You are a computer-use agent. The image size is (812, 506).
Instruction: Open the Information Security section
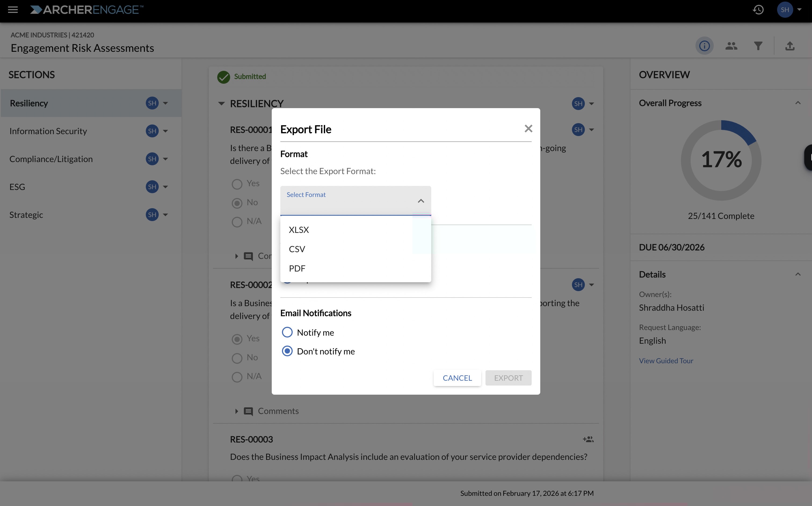coord(48,131)
